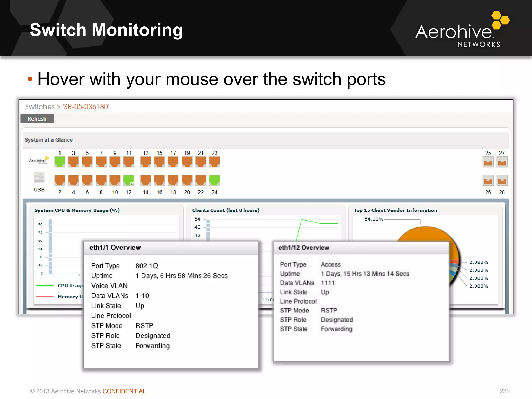Select switch port 10 icon
Viewport: 532px width, 399px height.
click(x=115, y=180)
